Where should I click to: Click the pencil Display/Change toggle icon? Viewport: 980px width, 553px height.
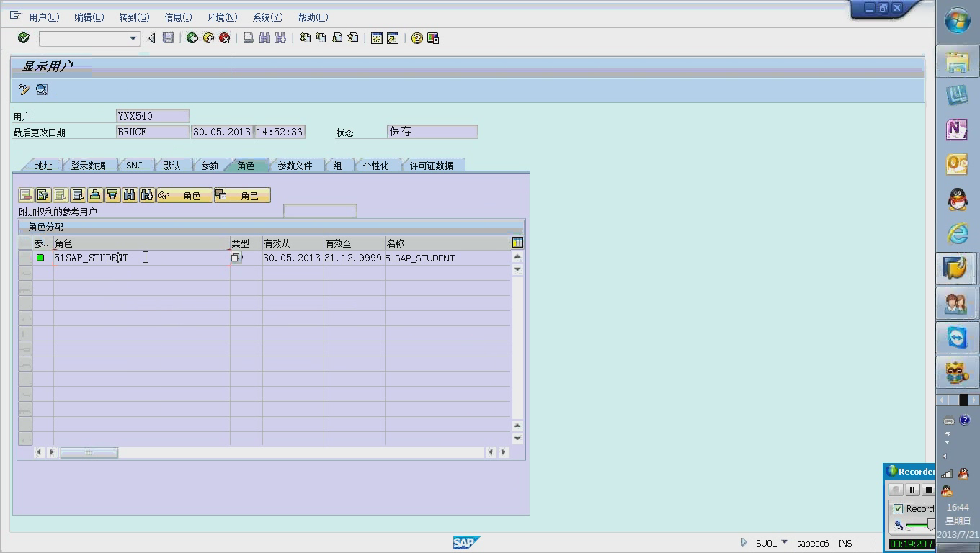coord(24,90)
